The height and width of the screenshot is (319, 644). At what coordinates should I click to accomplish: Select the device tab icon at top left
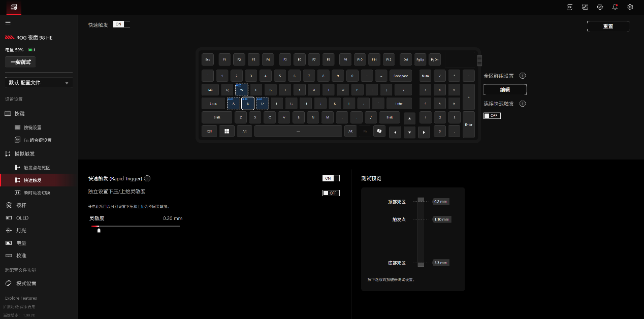pyautogui.click(x=14, y=7)
